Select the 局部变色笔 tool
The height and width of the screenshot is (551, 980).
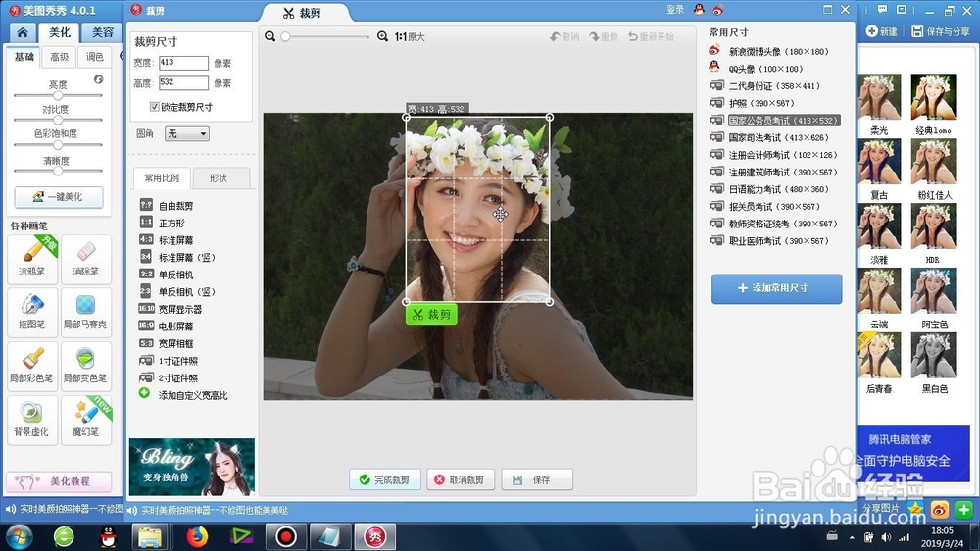click(x=85, y=366)
